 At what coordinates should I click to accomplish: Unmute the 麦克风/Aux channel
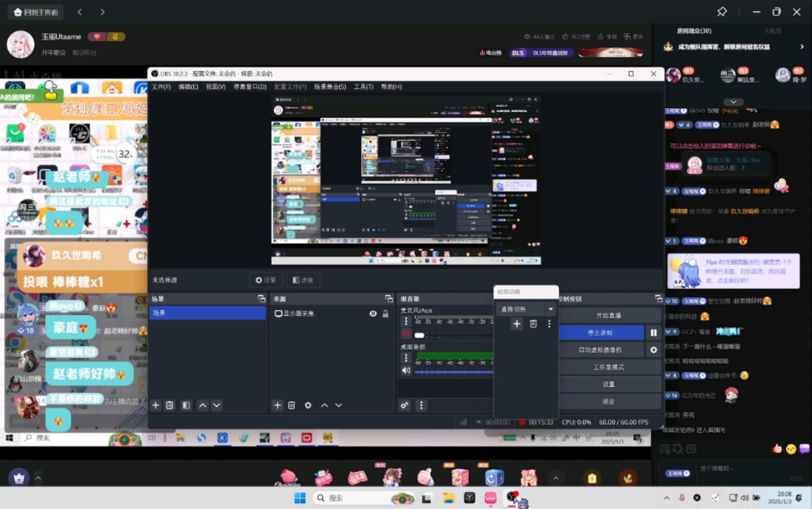[406, 334]
